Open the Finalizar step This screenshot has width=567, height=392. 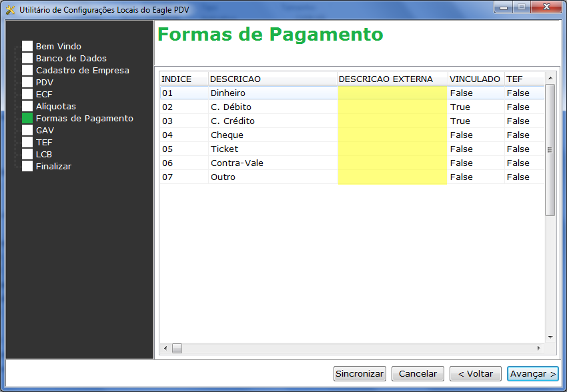click(53, 166)
